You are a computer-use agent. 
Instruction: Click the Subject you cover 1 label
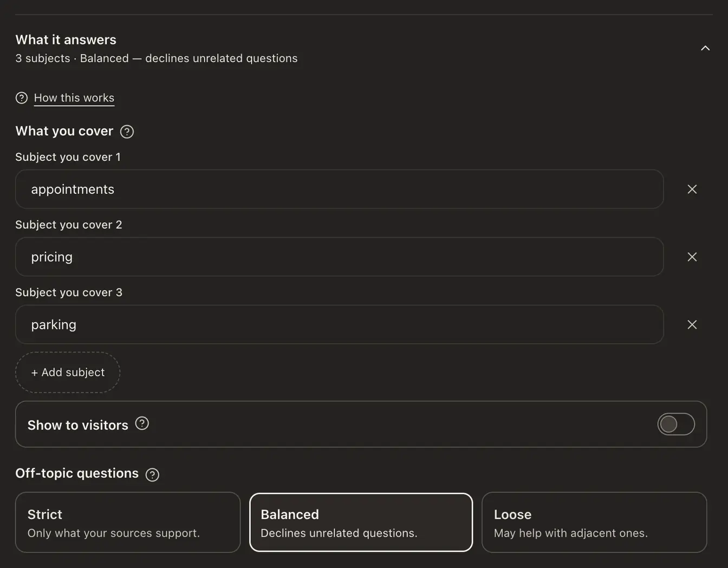click(x=68, y=157)
